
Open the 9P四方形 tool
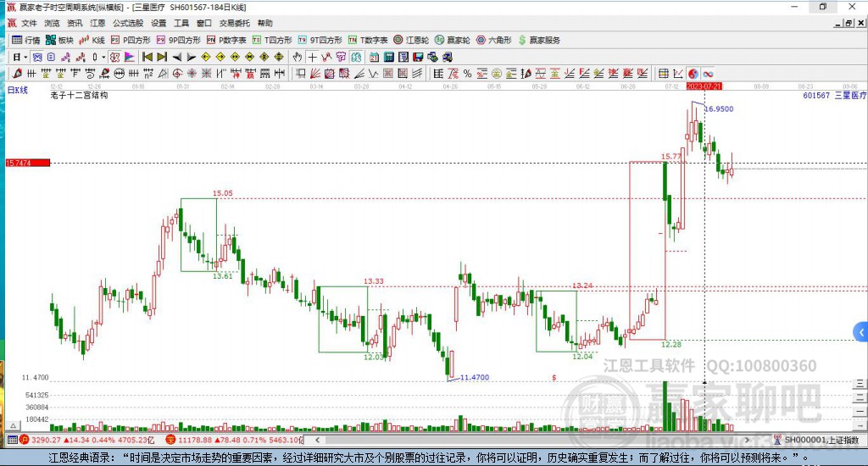point(178,40)
